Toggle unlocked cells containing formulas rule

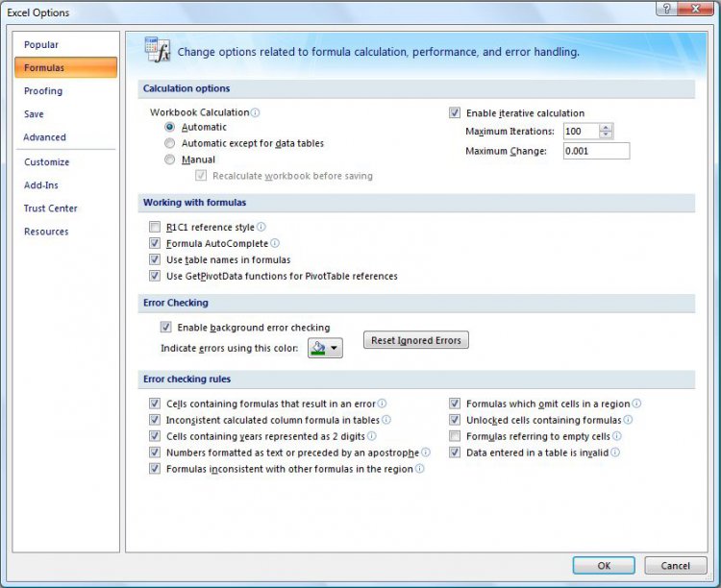point(455,420)
